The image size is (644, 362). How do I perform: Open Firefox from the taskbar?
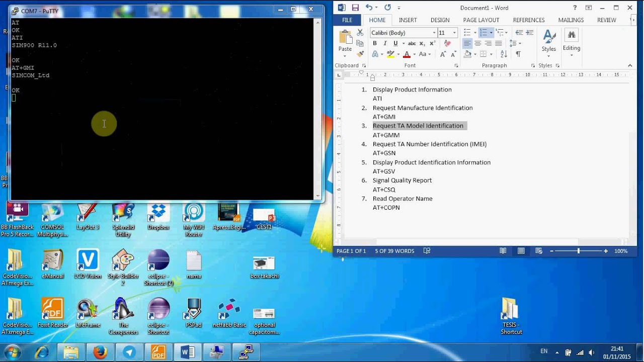pos(100,352)
